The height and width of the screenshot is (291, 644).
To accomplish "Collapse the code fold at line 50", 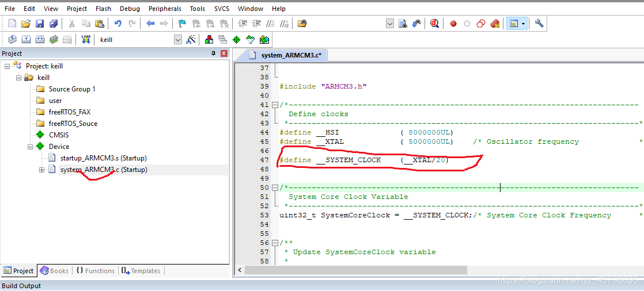I will [x=274, y=187].
